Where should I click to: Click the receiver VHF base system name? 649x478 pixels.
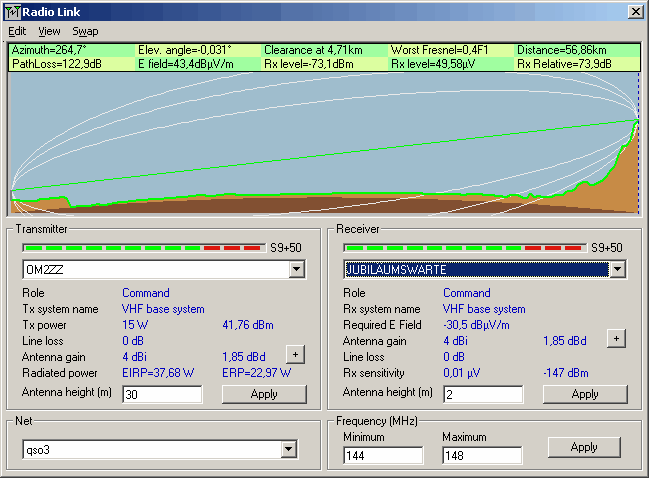tap(484, 309)
